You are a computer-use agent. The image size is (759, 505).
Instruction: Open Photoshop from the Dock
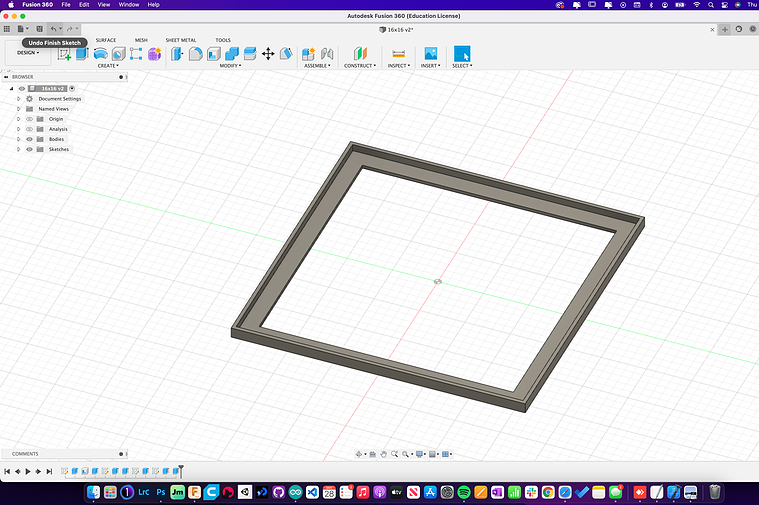coord(161,492)
